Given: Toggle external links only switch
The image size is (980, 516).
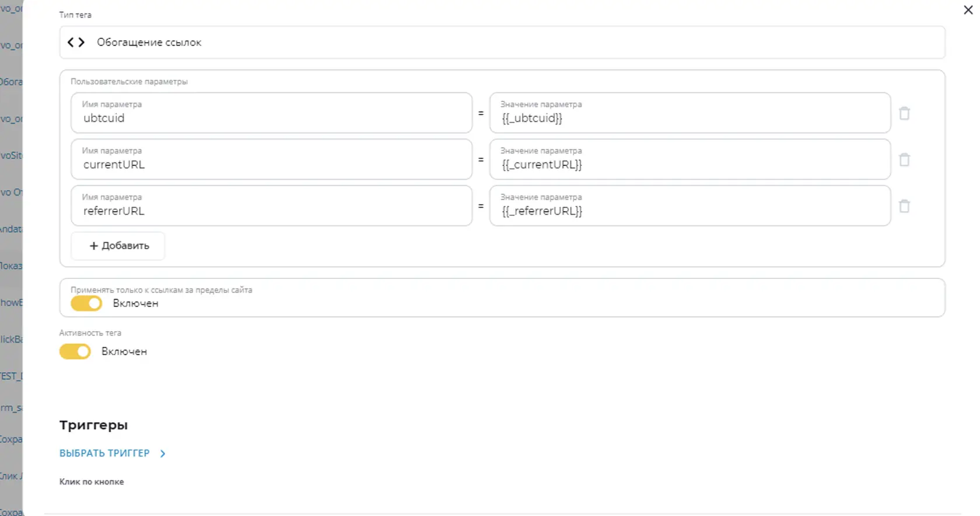Looking at the screenshot, I should pyautogui.click(x=86, y=304).
